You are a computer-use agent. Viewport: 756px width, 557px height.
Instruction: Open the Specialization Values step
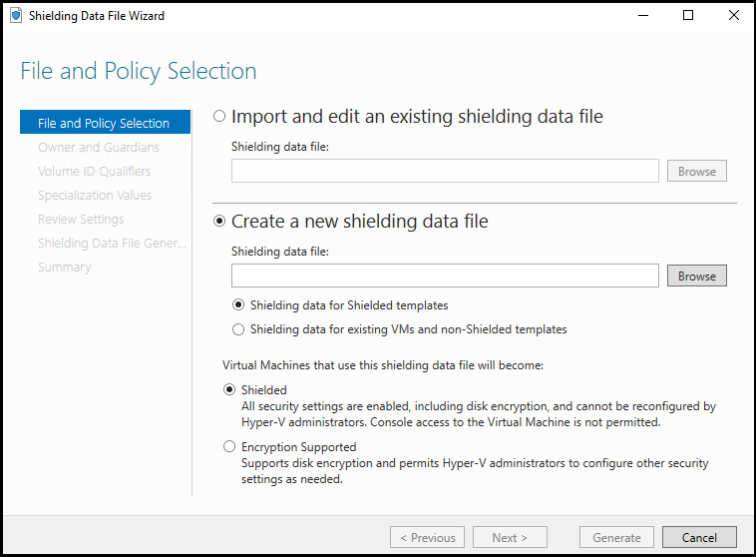[x=95, y=196]
